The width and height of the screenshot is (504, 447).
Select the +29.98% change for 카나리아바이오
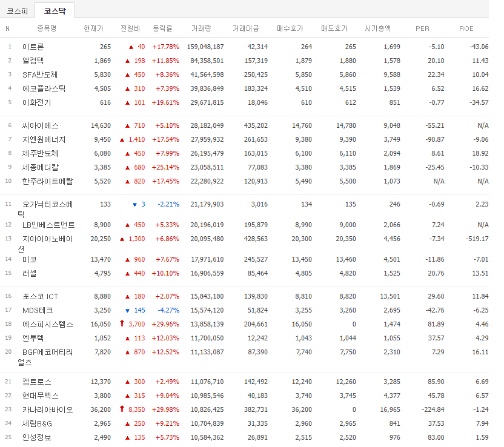coord(165,409)
